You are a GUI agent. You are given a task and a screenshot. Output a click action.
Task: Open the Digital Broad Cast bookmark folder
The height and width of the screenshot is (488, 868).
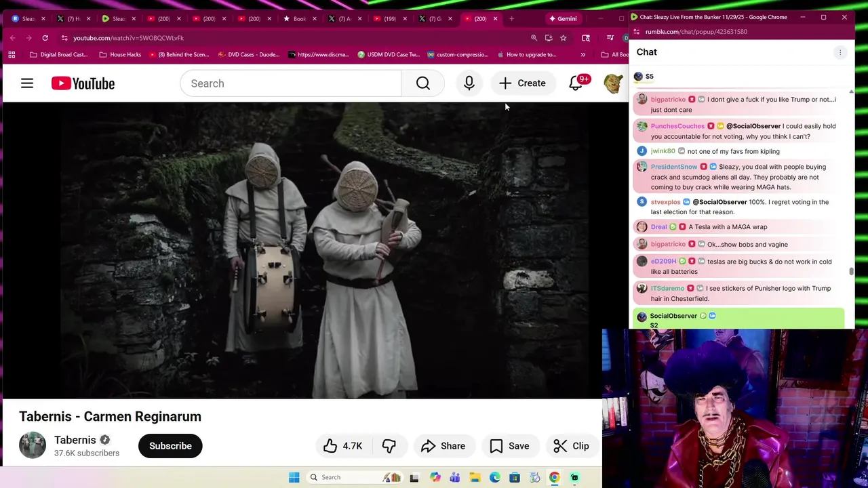pyautogui.click(x=59, y=54)
